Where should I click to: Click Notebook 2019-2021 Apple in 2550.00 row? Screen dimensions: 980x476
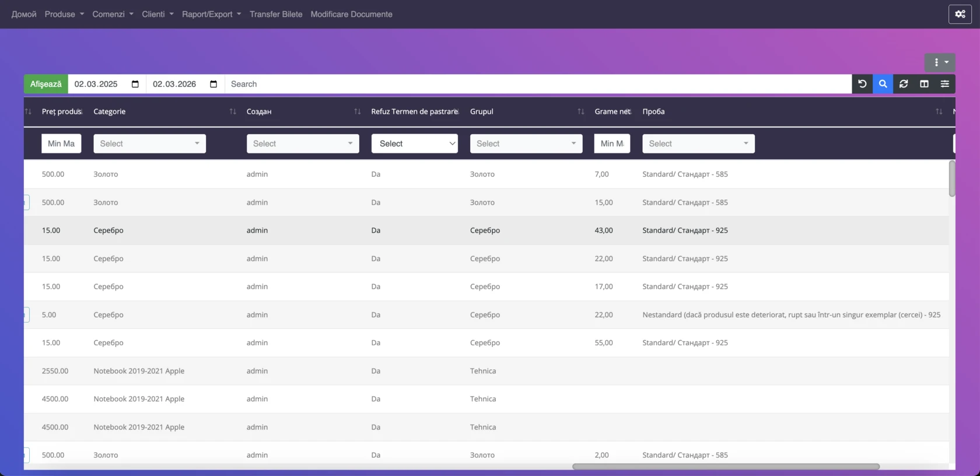[x=139, y=371]
